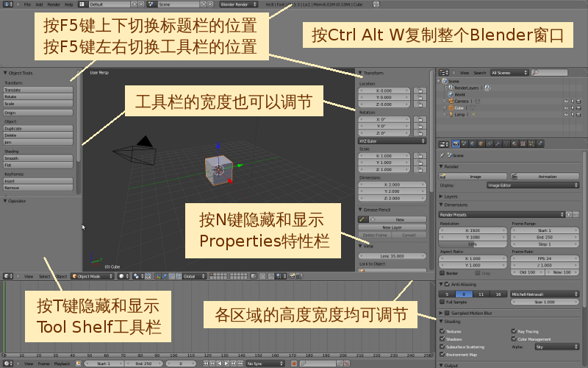Open the XYZ Euler rotation mode dropdown
Screen dimensions: 588x368
[x=392, y=141]
